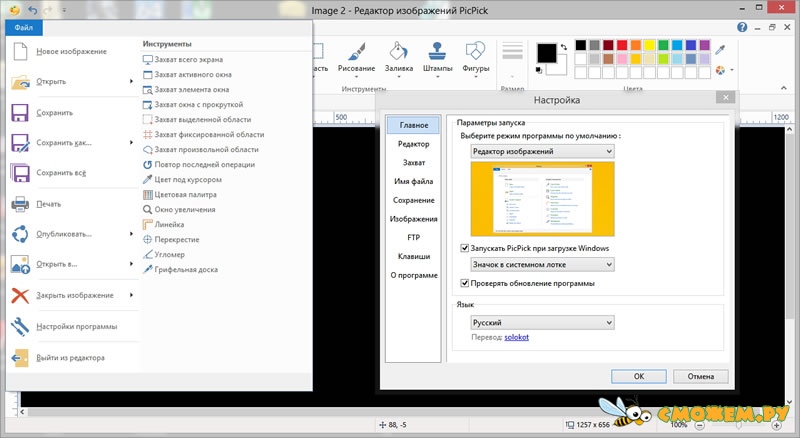Switch to FTP settings tab
The height and width of the screenshot is (438, 800).
[413, 237]
